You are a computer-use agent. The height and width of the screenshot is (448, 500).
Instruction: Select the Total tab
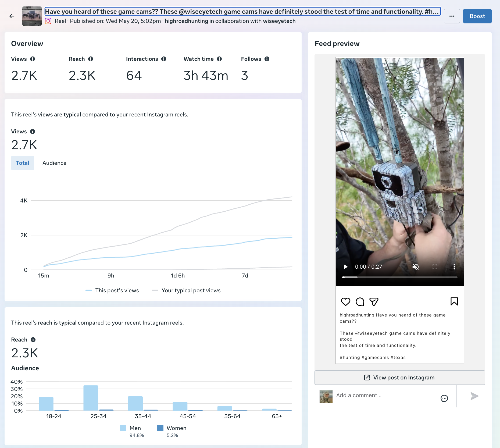pyautogui.click(x=23, y=163)
